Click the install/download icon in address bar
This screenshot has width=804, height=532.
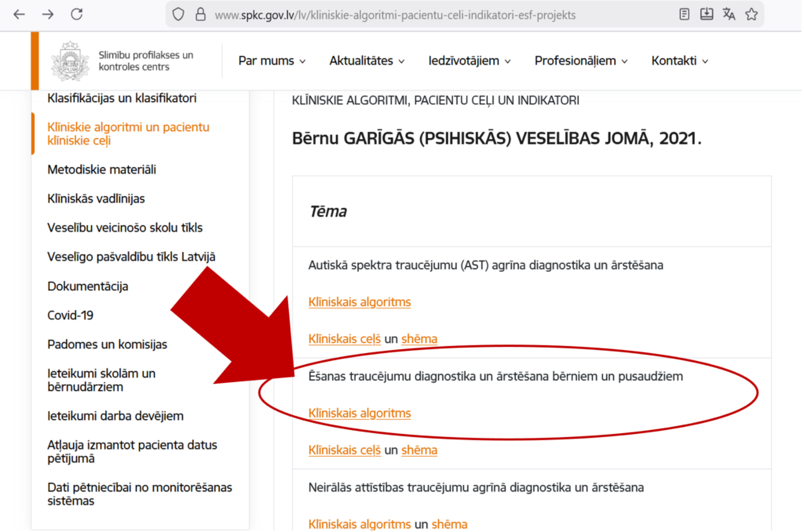707,14
